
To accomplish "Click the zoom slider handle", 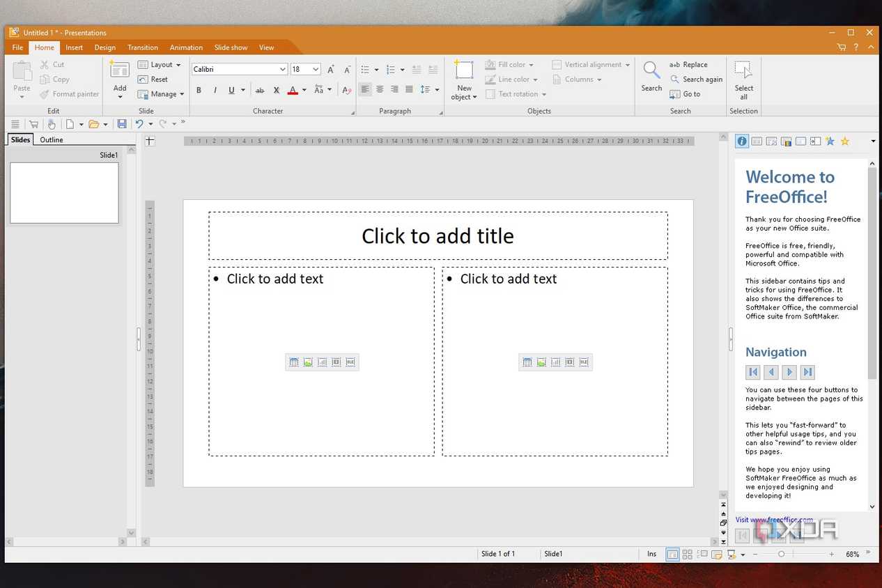I will pos(781,555).
